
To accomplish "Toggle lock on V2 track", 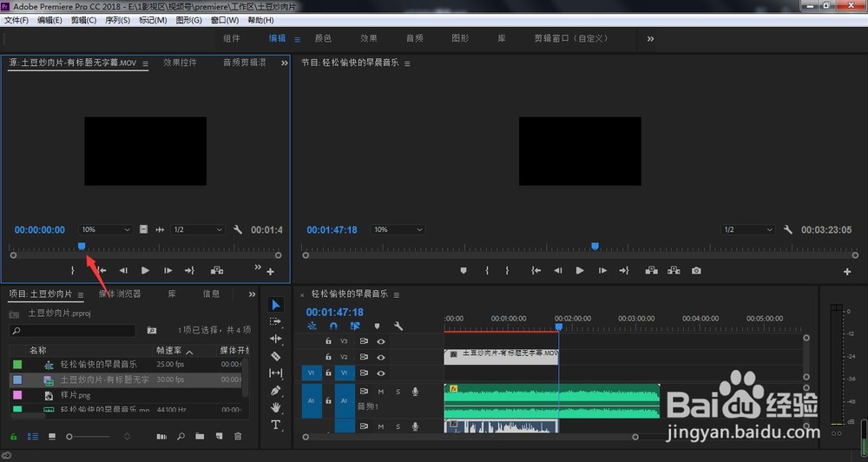I will (x=328, y=357).
